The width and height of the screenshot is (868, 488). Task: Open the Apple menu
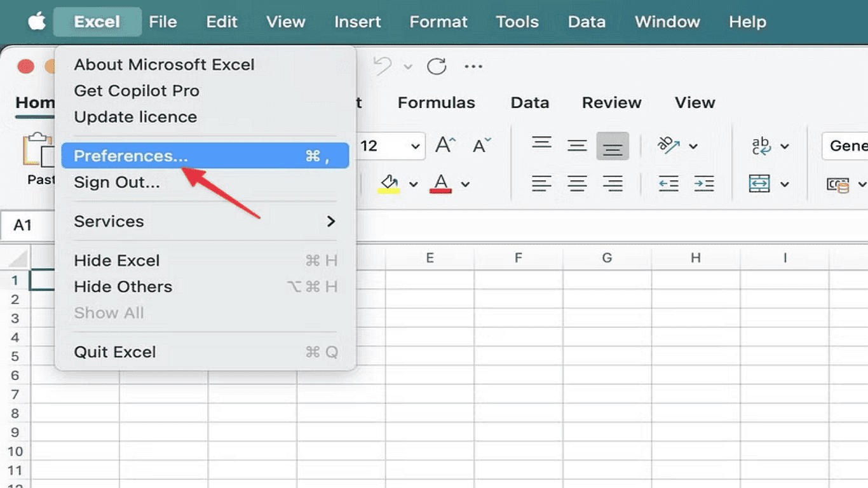37,22
